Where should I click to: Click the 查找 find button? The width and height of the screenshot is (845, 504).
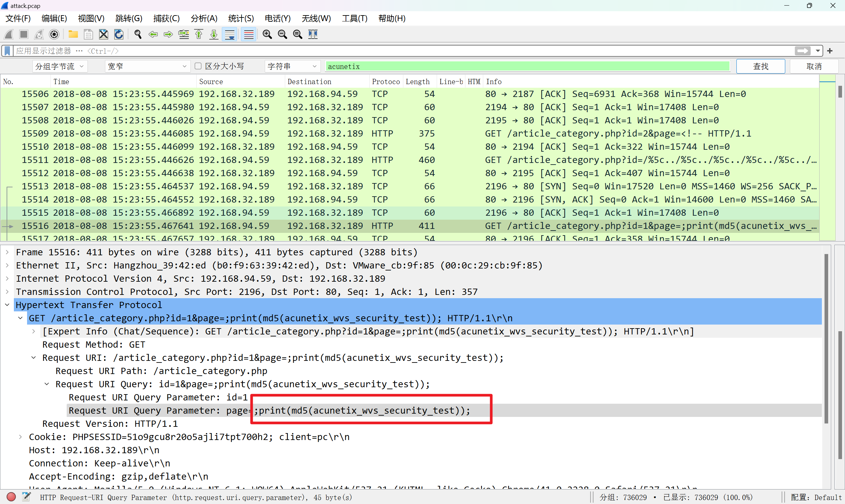760,66
